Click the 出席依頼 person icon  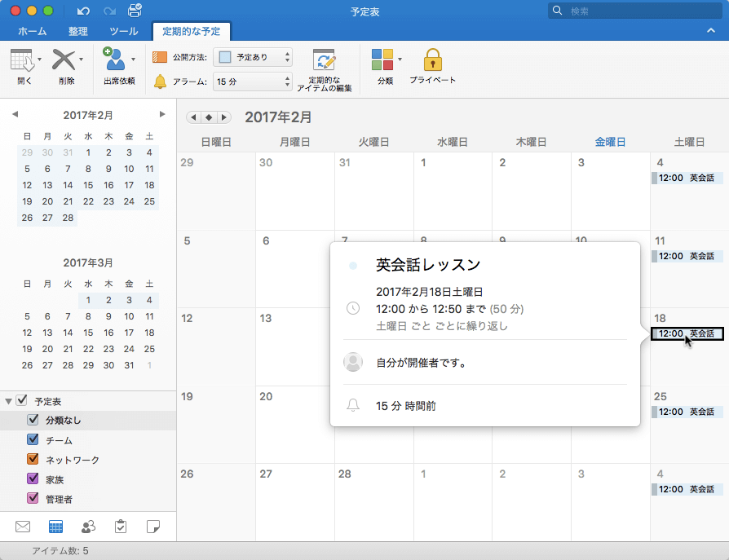pyautogui.click(x=114, y=59)
